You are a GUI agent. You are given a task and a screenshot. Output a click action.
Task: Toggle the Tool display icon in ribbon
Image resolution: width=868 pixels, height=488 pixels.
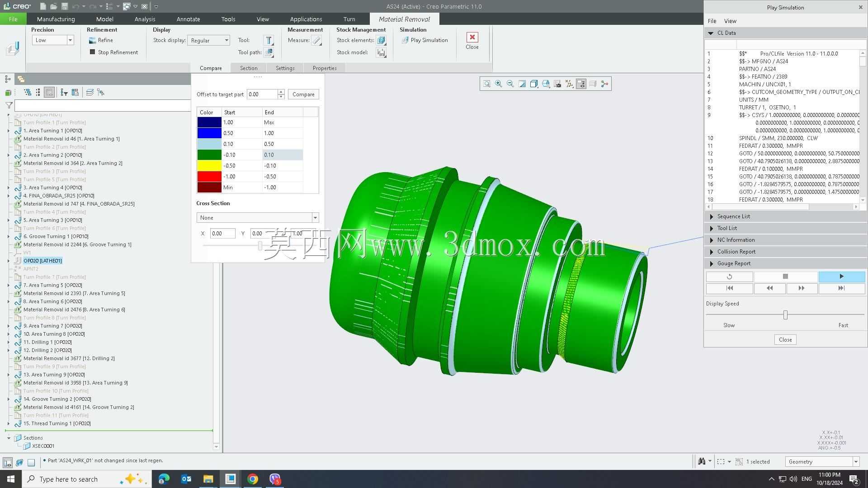click(269, 40)
